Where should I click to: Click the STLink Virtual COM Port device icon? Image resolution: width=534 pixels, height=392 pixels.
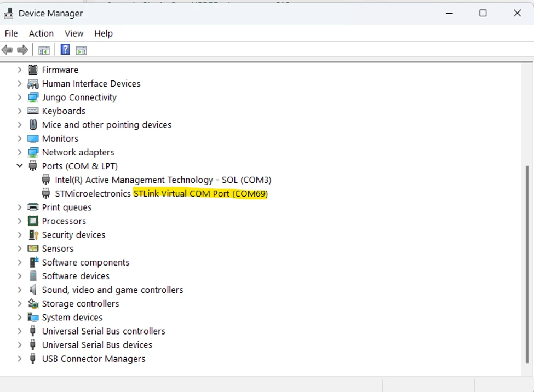click(45, 193)
